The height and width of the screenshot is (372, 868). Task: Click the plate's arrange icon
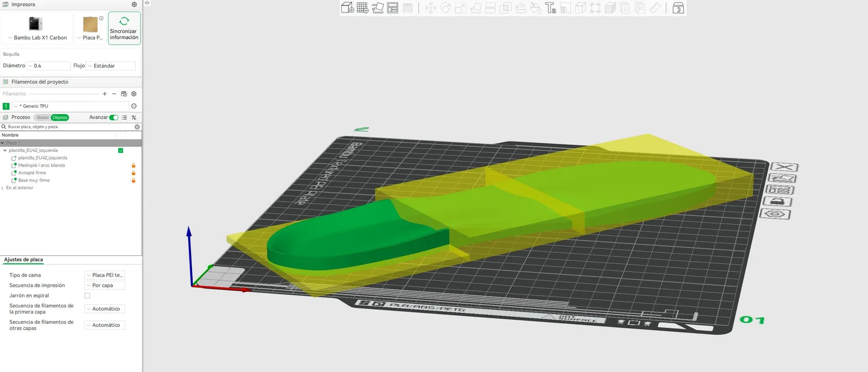coord(780,190)
